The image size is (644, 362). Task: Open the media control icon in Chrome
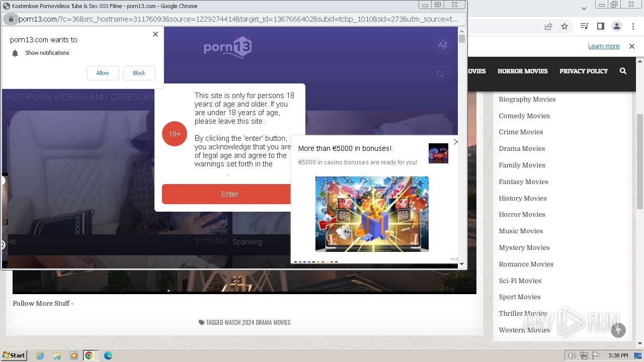pos(584,26)
